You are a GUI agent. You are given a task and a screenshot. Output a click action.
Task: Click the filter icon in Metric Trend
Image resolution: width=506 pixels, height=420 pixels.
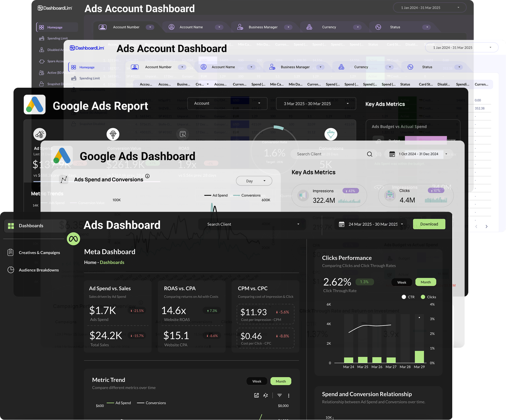pyautogui.click(x=279, y=395)
